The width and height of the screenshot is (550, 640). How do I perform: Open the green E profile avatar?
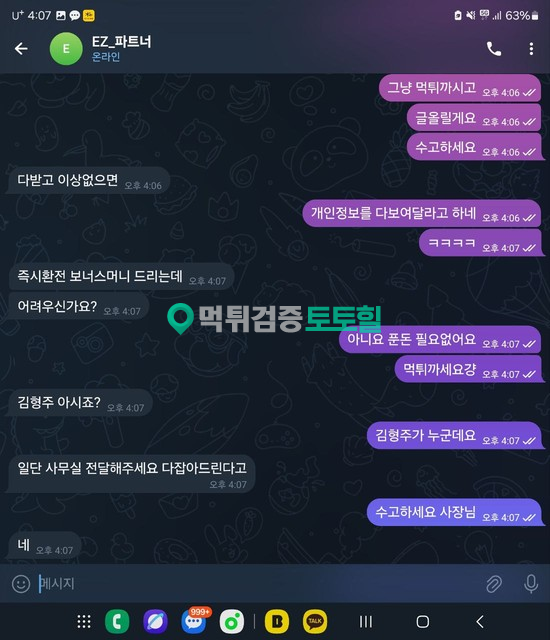click(66, 49)
